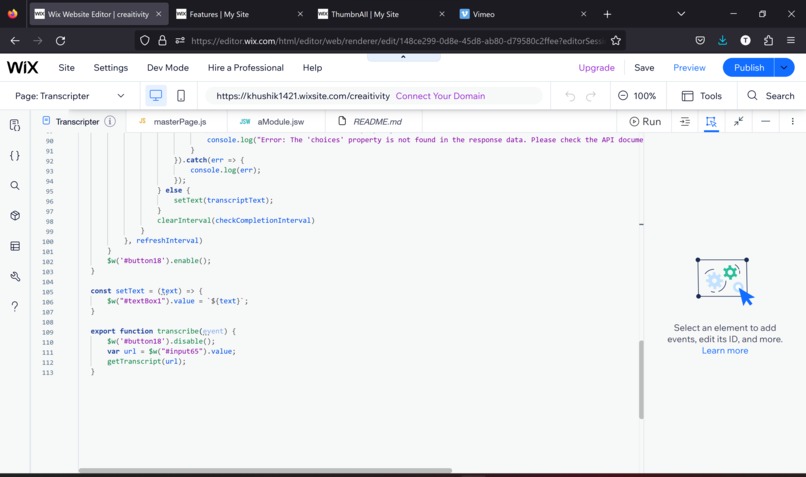Image resolution: width=806 pixels, height=477 pixels.
Task: Click line 109 export function transcribe
Action: [x=163, y=331]
